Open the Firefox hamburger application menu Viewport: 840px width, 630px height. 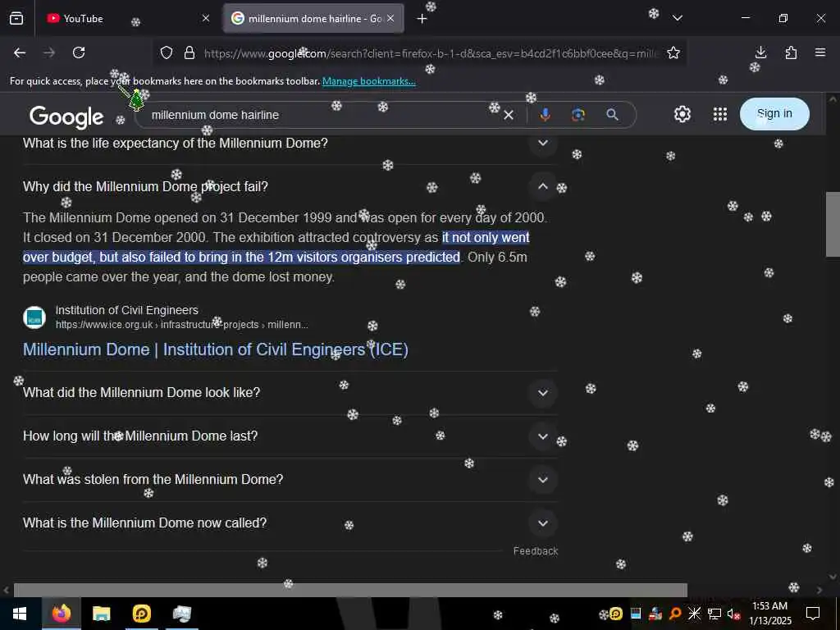tap(820, 52)
